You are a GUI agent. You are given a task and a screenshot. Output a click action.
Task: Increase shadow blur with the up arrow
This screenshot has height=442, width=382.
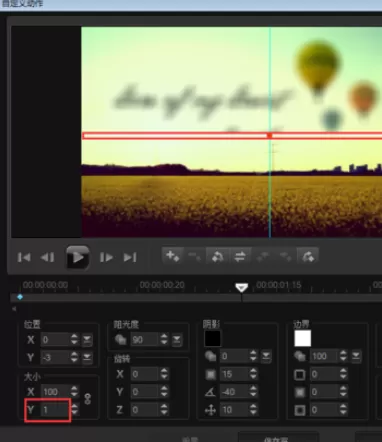click(253, 371)
